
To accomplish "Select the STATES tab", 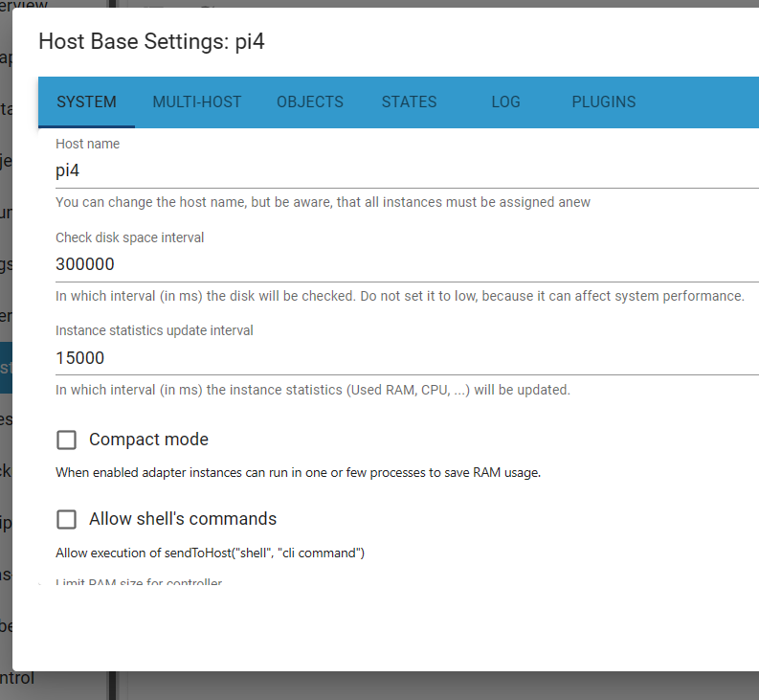I will tap(409, 102).
